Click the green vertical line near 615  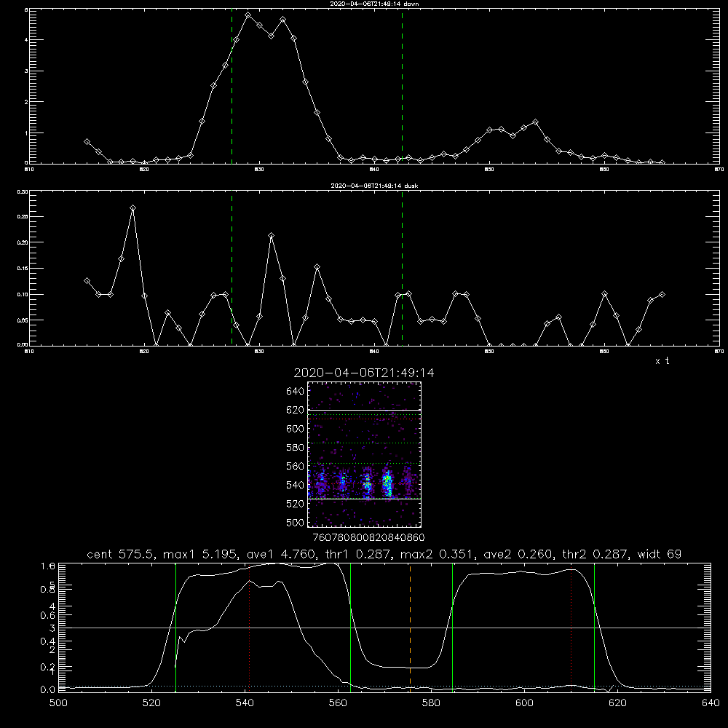(594, 627)
